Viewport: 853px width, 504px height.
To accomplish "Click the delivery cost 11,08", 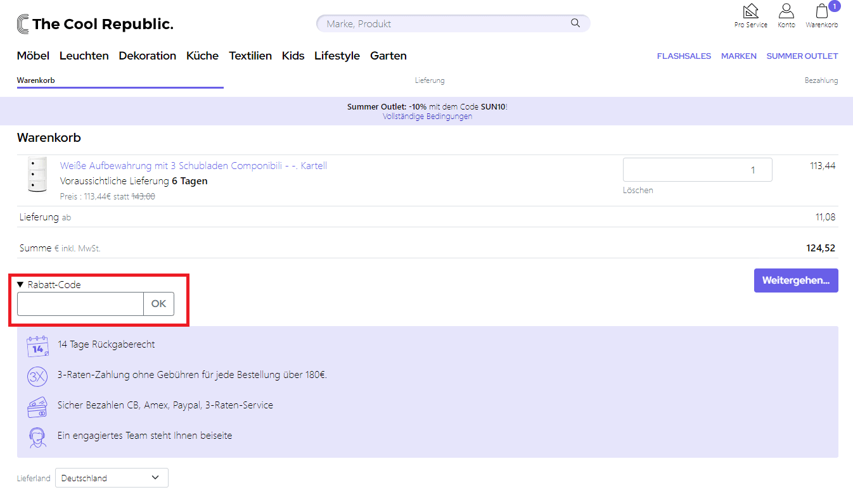I will [x=825, y=217].
